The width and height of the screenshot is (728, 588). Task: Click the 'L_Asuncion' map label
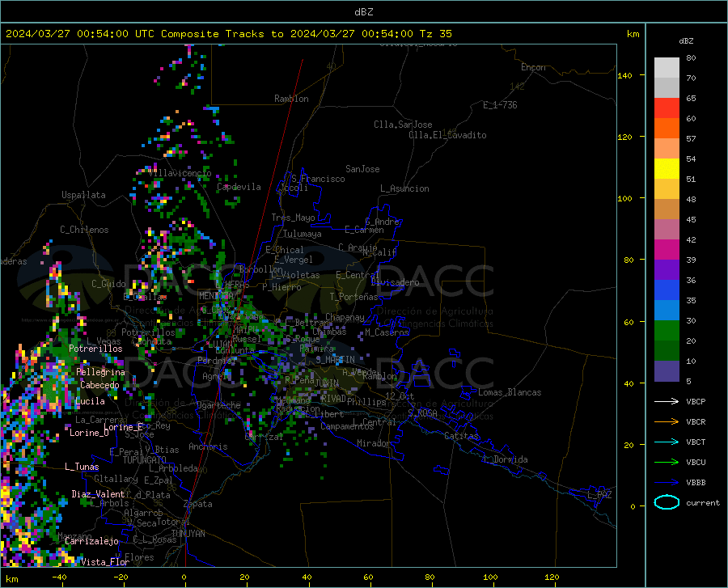[404, 188]
